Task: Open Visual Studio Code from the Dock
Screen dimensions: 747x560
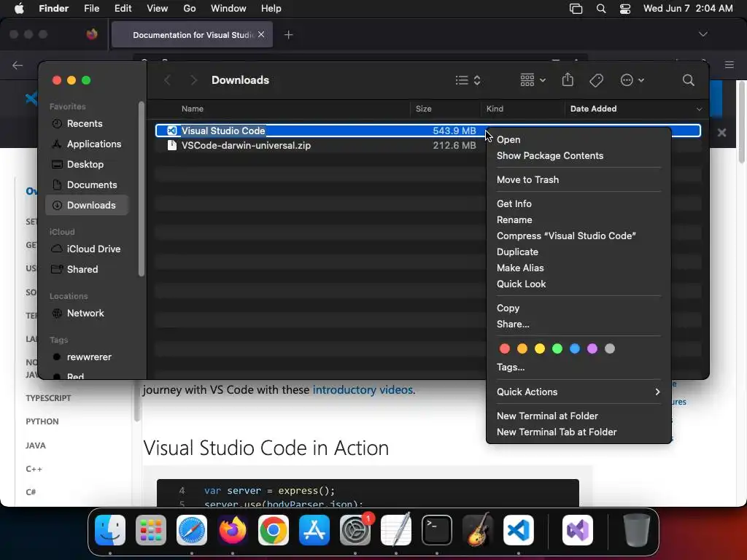Action: click(x=519, y=530)
